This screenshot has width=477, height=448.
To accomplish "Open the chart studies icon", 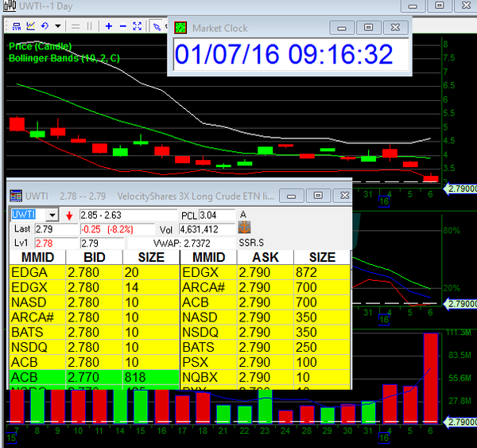I will (x=30, y=25).
